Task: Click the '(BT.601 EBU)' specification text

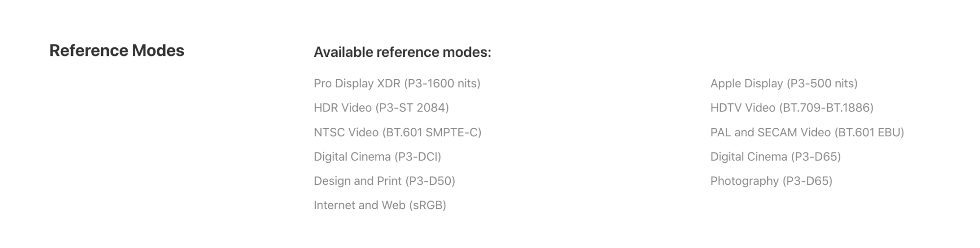Action: click(x=869, y=132)
